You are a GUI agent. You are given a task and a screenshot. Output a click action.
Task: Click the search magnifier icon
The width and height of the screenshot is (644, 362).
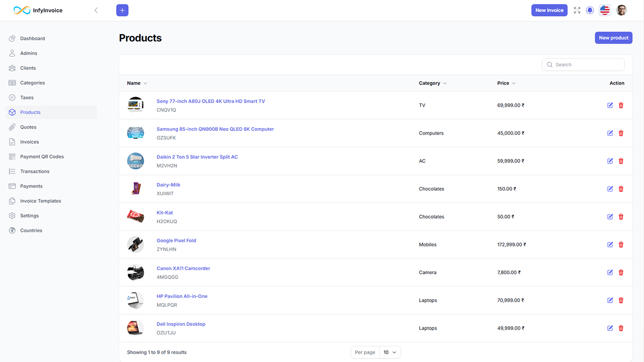(x=549, y=64)
